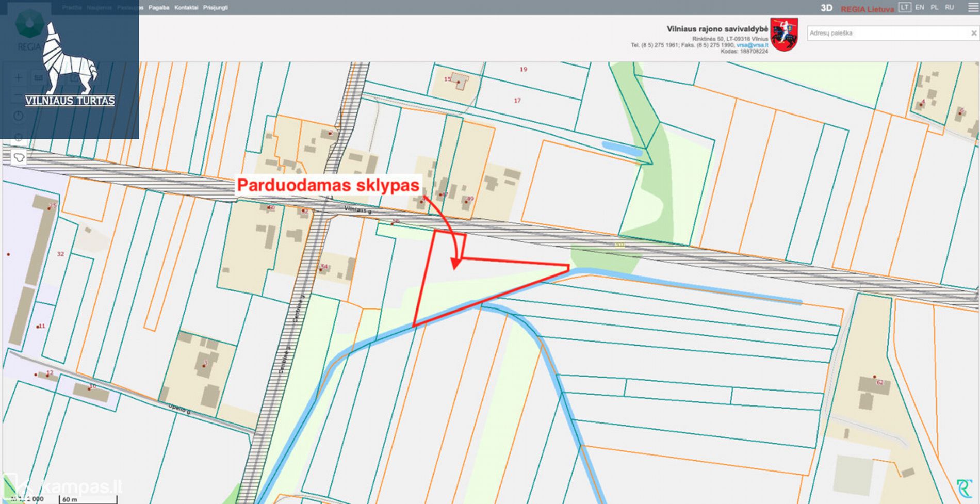This screenshot has width=980, height=504.
Task: Click the REGIA logo at bottom right
Action: [964, 487]
